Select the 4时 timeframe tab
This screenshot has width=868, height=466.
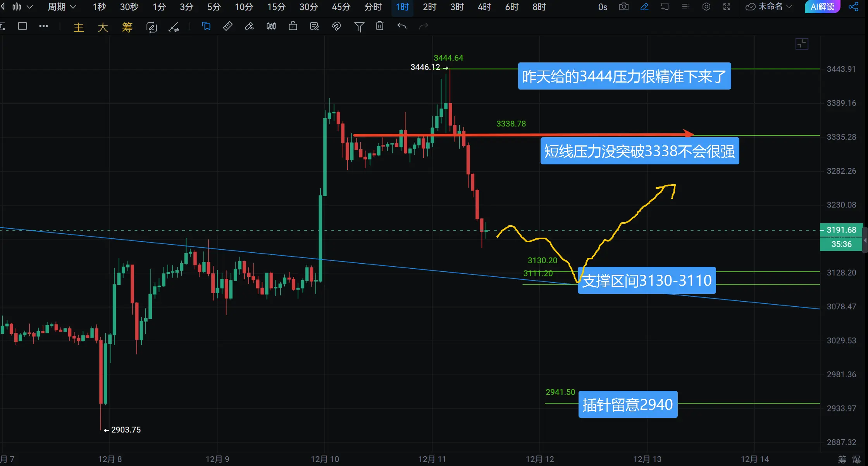coord(484,7)
